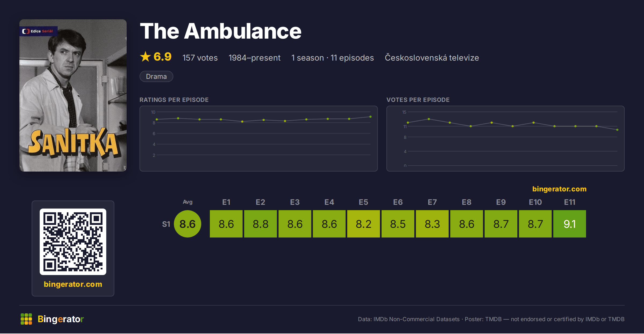The height and width of the screenshot is (334, 644).
Task: Click last point on ratings chart
Action: (x=371, y=117)
